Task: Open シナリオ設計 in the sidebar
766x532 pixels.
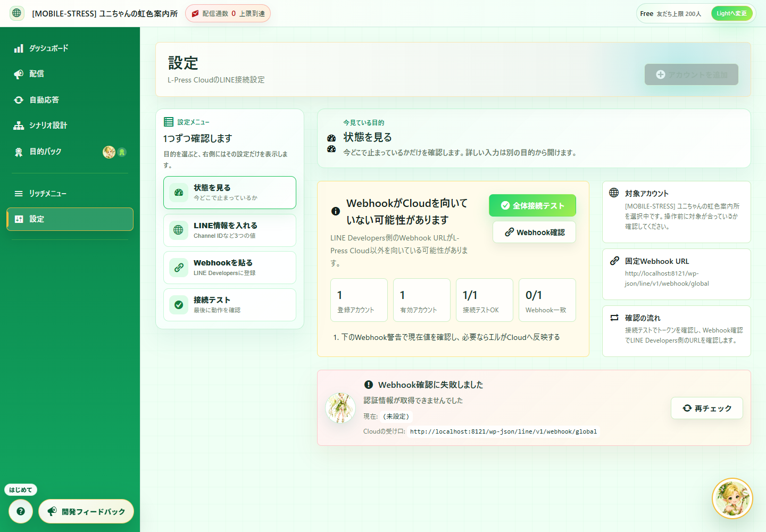Action: pos(70,126)
